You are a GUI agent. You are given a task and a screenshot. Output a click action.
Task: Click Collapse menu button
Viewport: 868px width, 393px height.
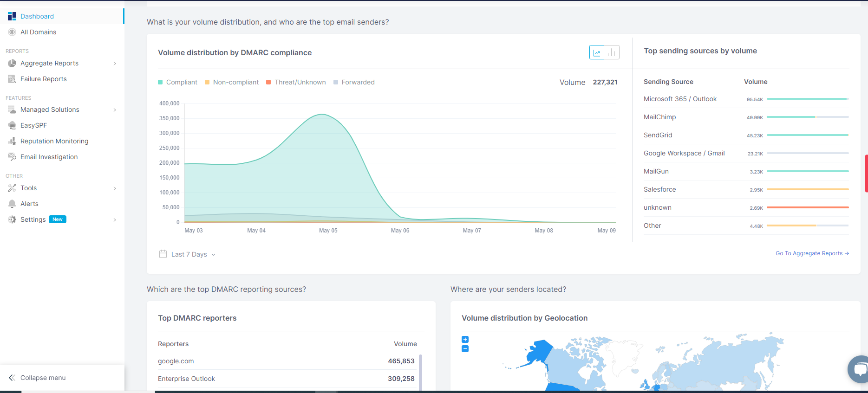click(62, 378)
